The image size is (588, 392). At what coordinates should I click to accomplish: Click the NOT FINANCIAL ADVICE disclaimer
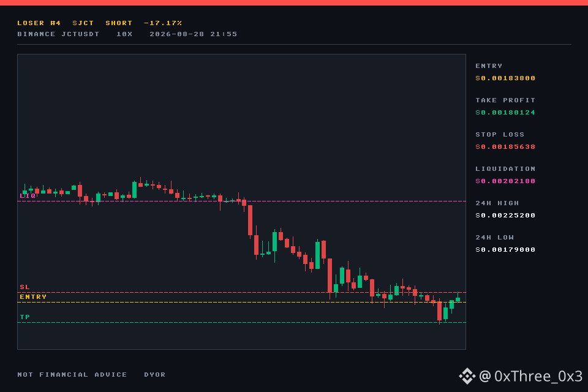(x=72, y=375)
